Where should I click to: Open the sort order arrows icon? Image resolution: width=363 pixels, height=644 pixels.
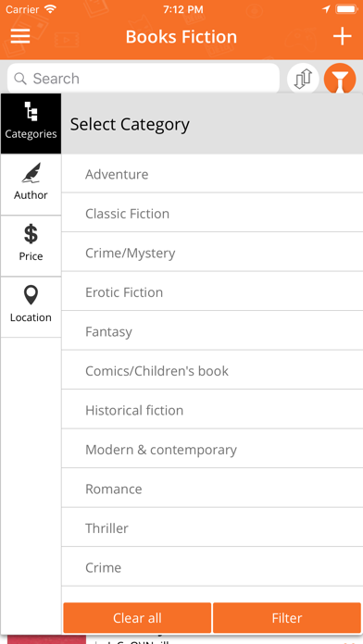point(303,78)
